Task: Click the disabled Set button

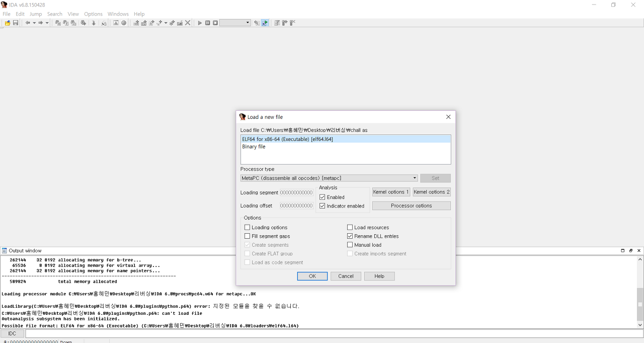Action: [435, 178]
